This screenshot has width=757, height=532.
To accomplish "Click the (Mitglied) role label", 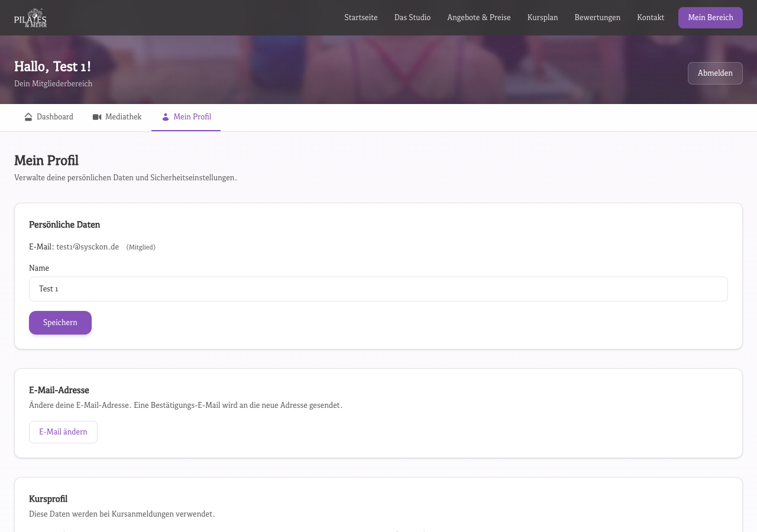I will [x=141, y=247].
